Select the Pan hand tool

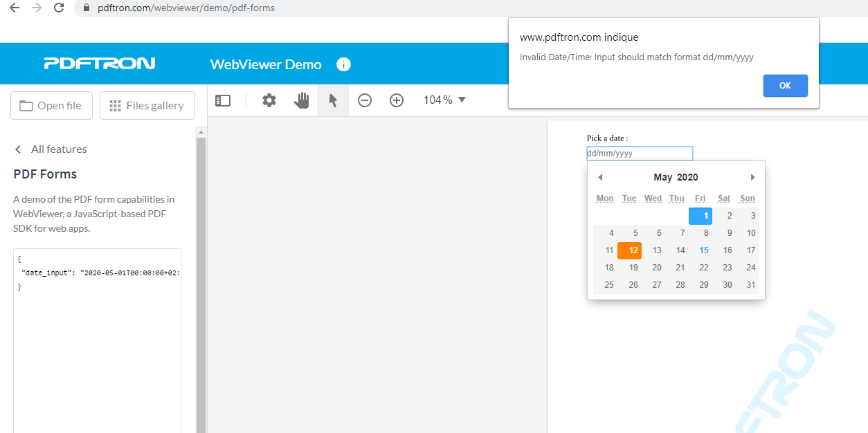tap(301, 100)
